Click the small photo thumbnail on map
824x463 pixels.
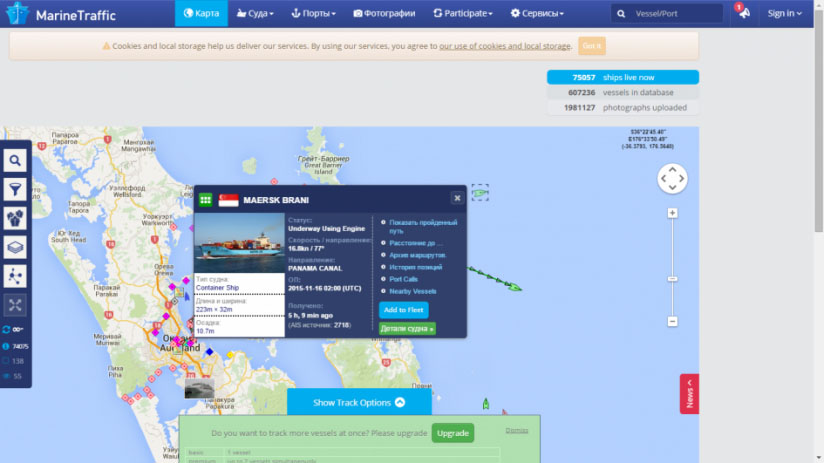[199, 388]
